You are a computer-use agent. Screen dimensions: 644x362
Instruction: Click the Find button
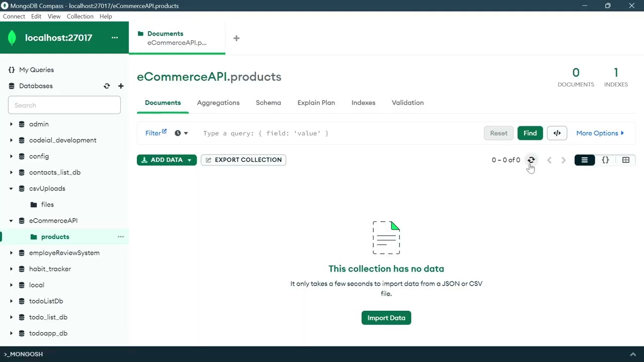(x=530, y=133)
